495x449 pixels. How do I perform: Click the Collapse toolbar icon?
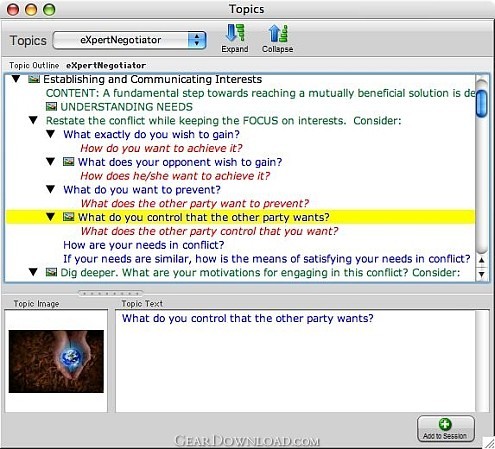277,38
